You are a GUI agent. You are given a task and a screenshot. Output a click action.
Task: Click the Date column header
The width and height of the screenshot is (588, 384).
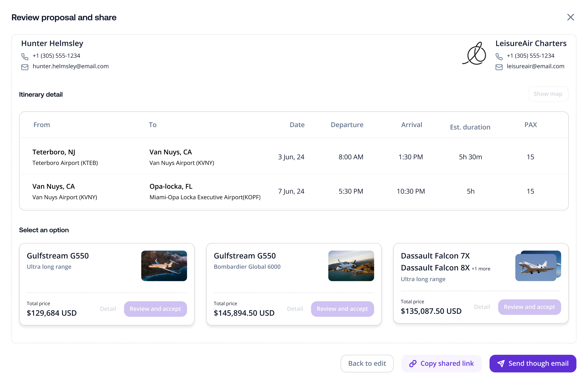coord(297,125)
